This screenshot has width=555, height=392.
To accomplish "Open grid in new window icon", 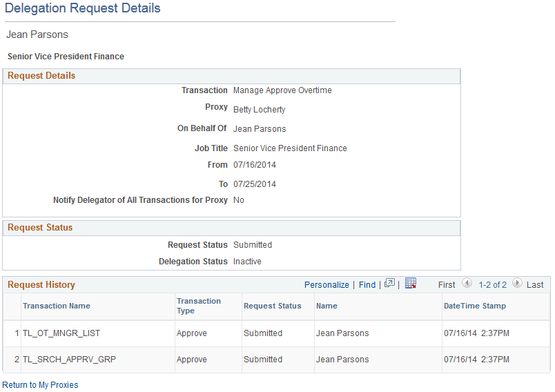I will pos(389,283).
